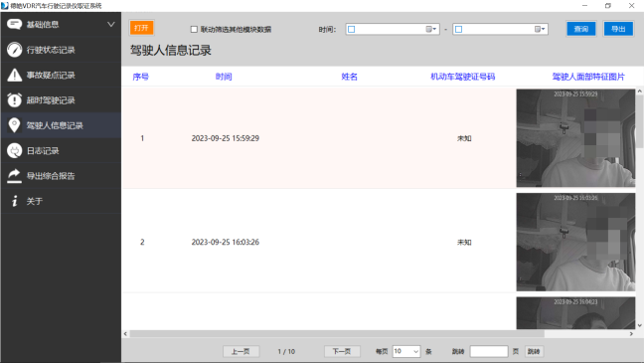Click the 行驶状态记录 gauge icon

14,50
